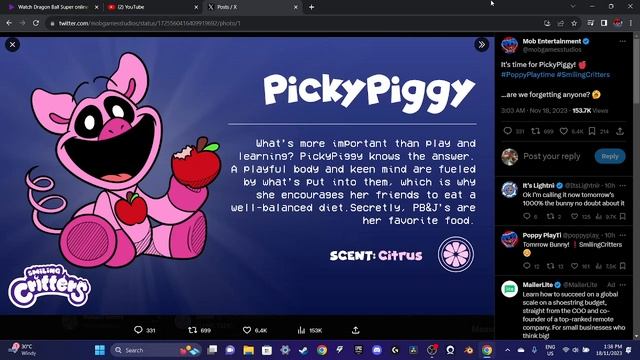Open Poppy PlayTi profile name
This screenshot has width=640, height=360.
pos(542,235)
